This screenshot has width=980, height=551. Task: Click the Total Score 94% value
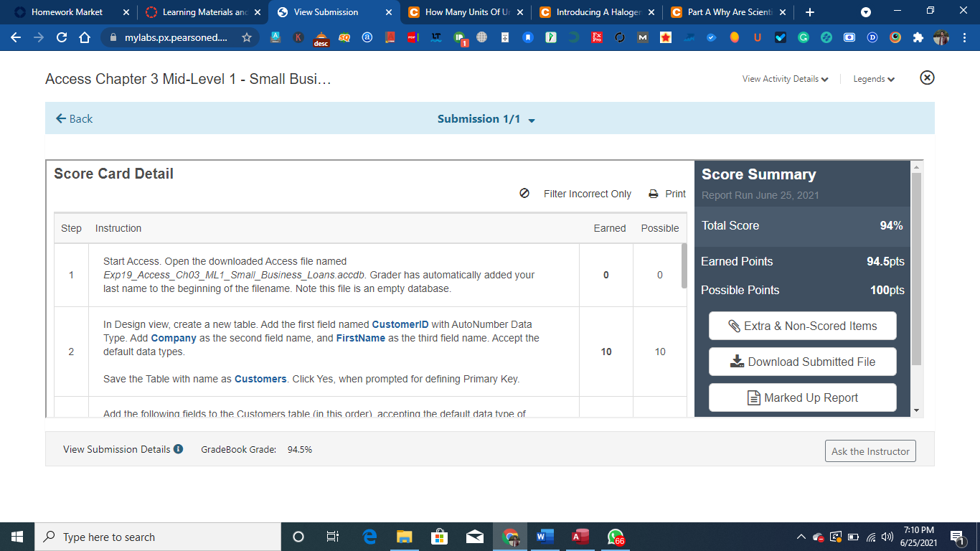pos(891,225)
